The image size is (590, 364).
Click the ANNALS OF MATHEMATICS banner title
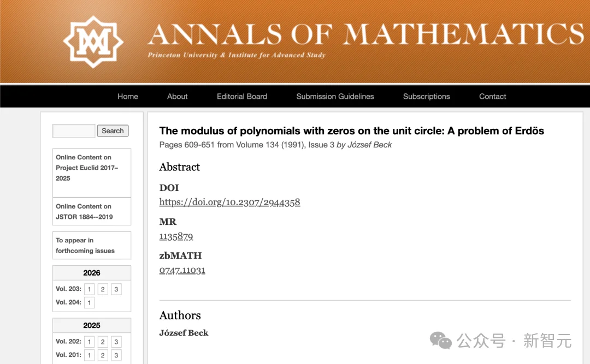click(366, 34)
